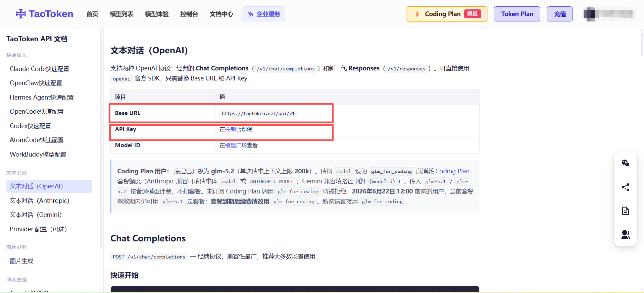Click the user support icon in floating panel
This screenshot has width=644, height=293.
pyautogui.click(x=625, y=235)
